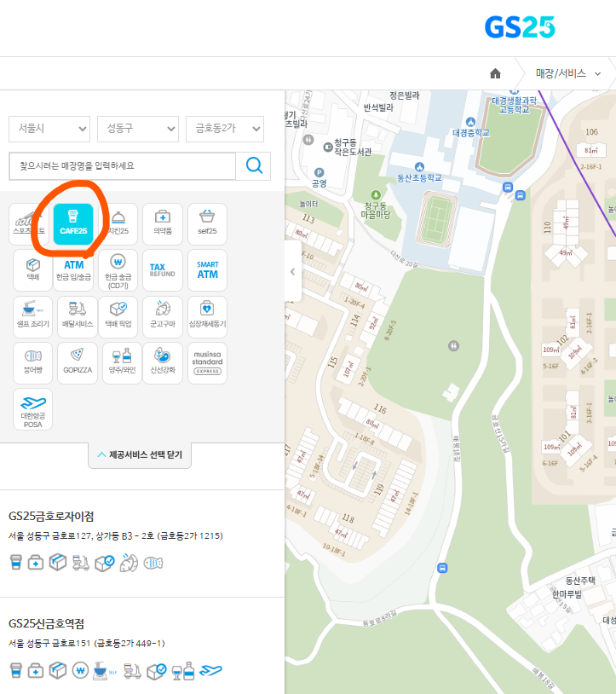Select the 배달서비스 delivery filter
Image resolution: width=616 pixels, height=694 pixels.
[78, 317]
